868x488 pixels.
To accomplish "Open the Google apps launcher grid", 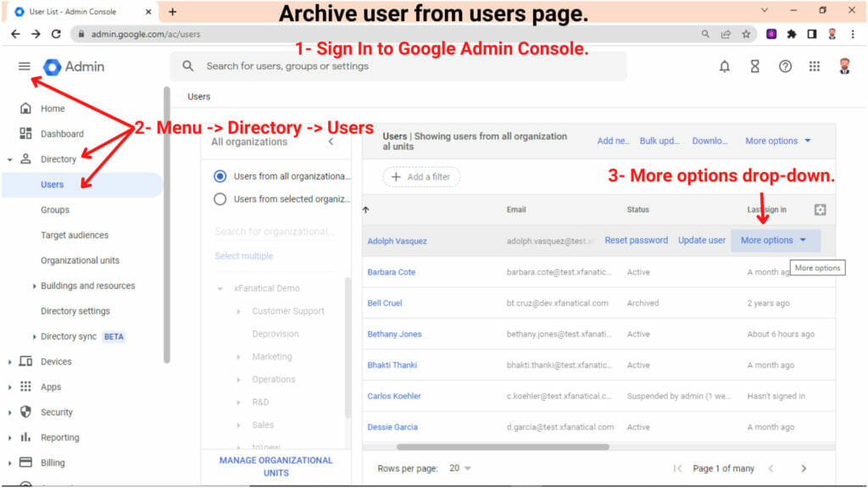I will point(815,65).
